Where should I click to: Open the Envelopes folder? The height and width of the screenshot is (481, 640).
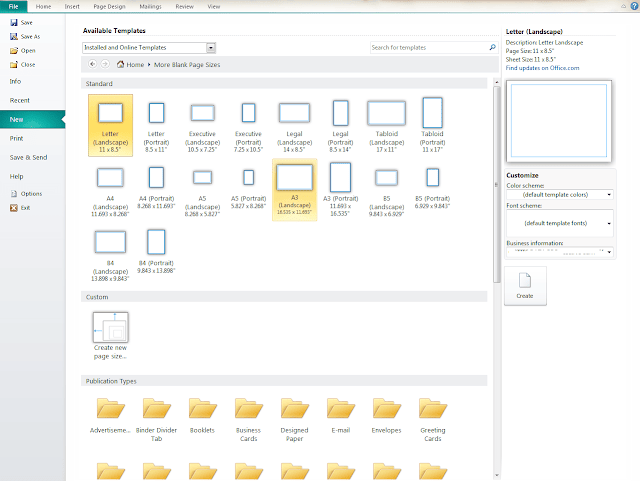point(387,416)
